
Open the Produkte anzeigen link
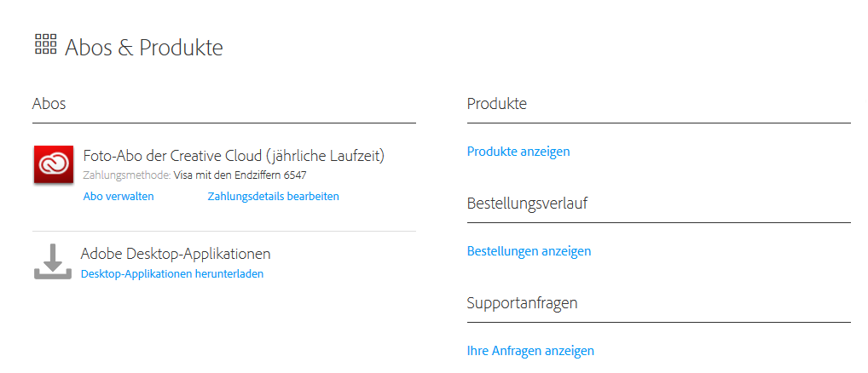[518, 152]
